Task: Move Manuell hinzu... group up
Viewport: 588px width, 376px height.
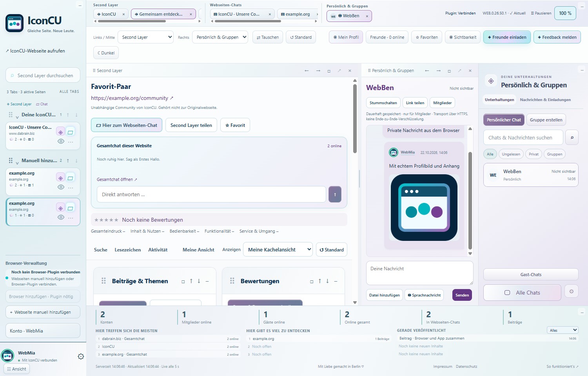Action: point(68,161)
